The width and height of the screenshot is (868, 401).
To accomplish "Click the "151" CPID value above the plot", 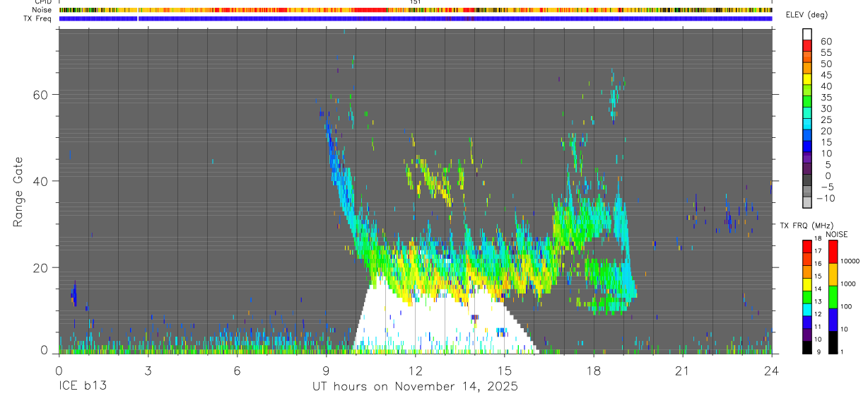I will pyautogui.click(x=415, y=2).
